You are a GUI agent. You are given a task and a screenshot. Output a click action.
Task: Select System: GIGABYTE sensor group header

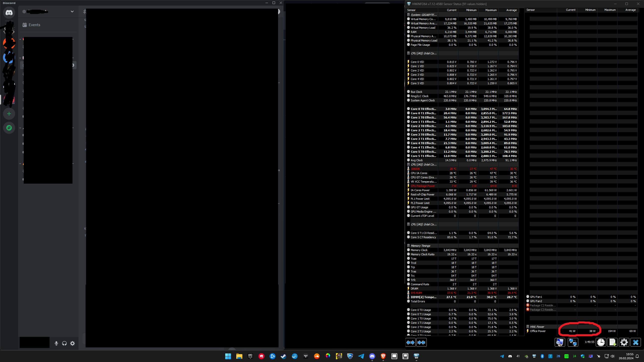(x=462, y=15)
